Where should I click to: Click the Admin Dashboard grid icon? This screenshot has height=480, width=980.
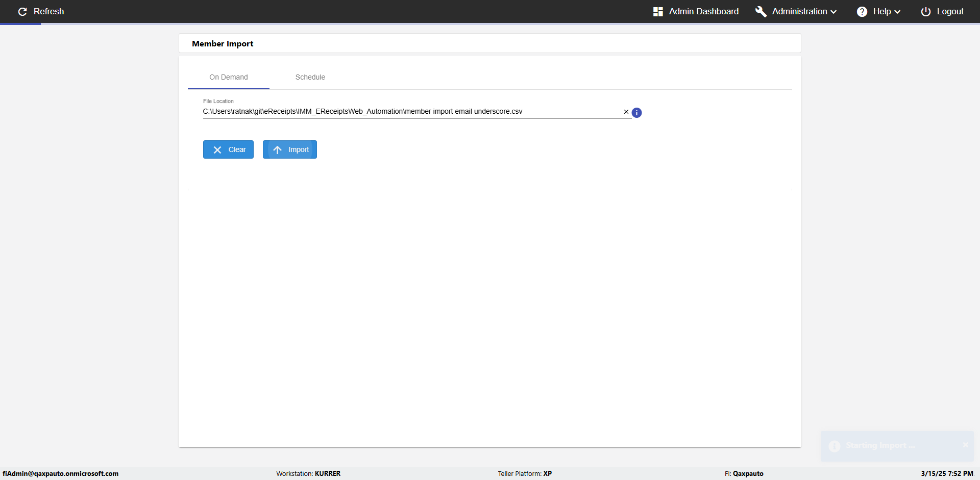[658, 11]
